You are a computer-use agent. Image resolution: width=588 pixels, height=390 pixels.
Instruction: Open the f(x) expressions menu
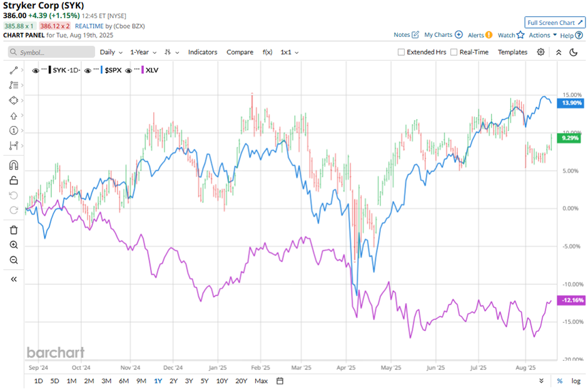tap(267, 52)
